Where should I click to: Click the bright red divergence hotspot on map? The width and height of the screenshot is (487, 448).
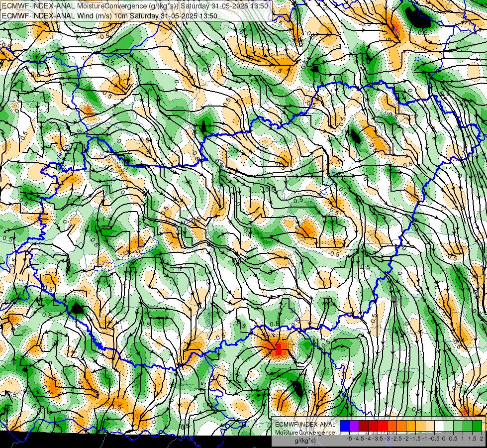[x=278, y=349]
